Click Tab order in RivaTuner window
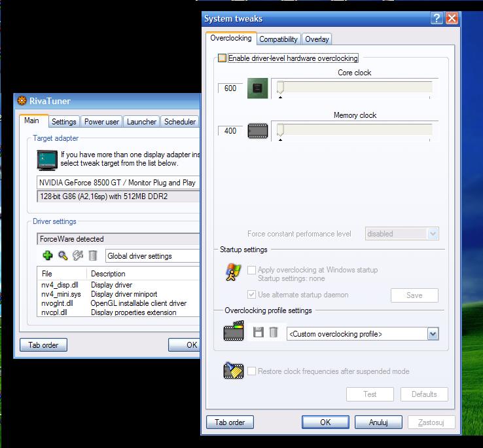Screen dimensions: 483x448 [43, 345]
